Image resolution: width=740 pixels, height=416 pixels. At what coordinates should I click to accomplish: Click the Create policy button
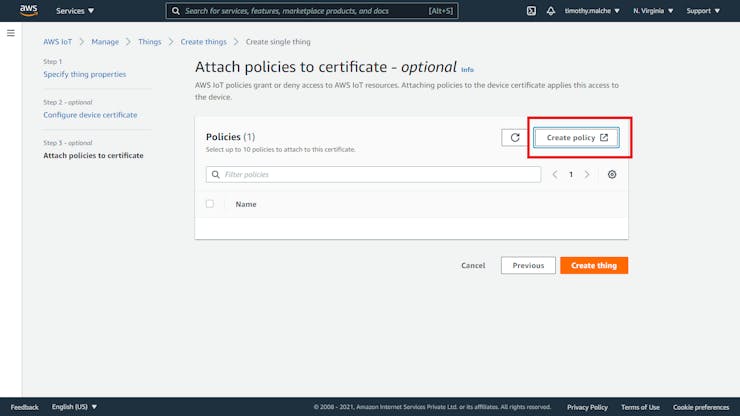tap(576, 137)
